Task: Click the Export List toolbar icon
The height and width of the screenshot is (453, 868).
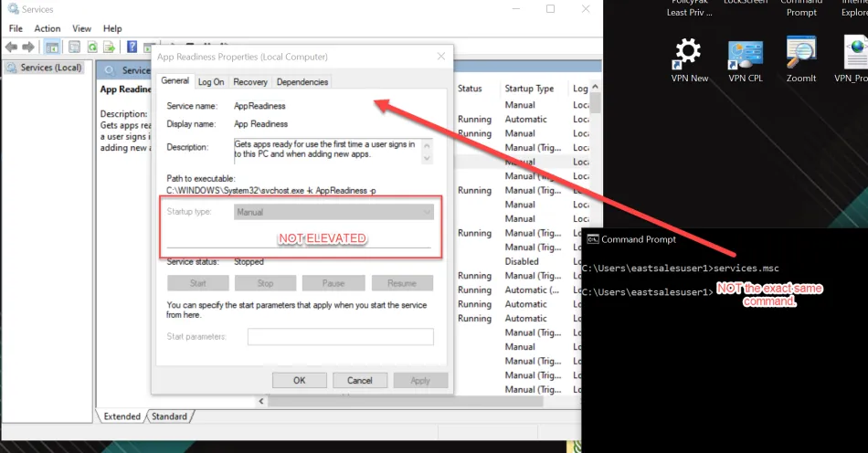Action: pos(110,47)
